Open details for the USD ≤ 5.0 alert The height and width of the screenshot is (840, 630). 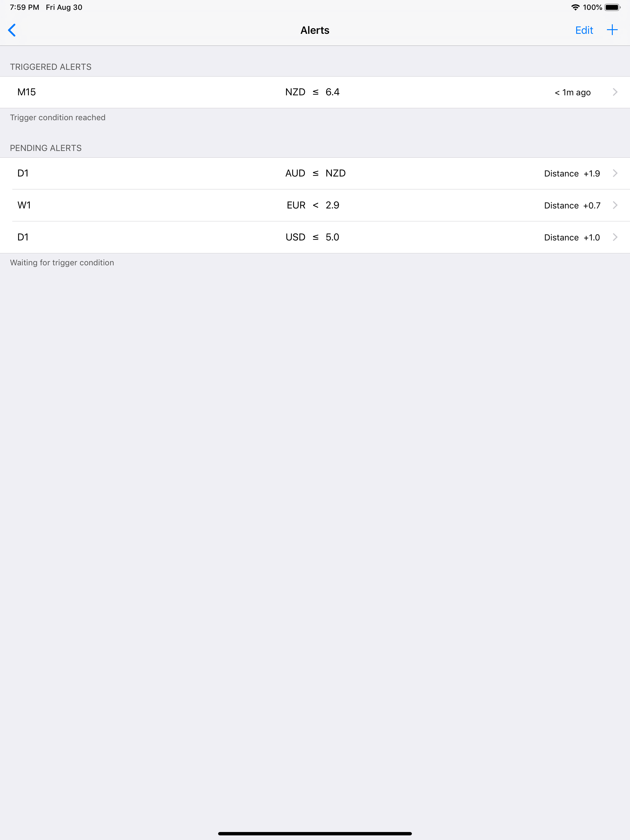315,237
